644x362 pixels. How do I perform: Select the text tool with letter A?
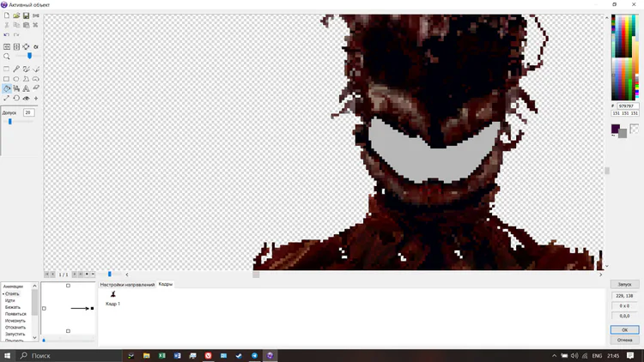point(26,88)
